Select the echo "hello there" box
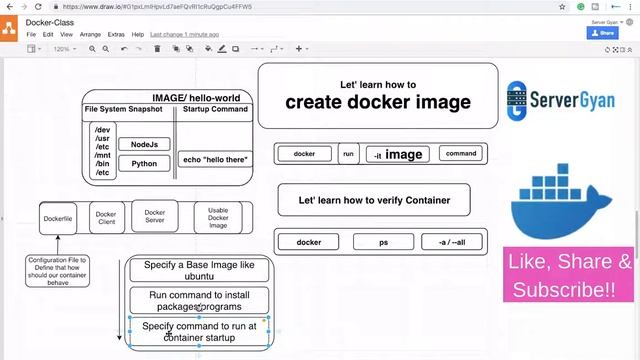This screenshot has height=360, width=640. click(215, 159)
